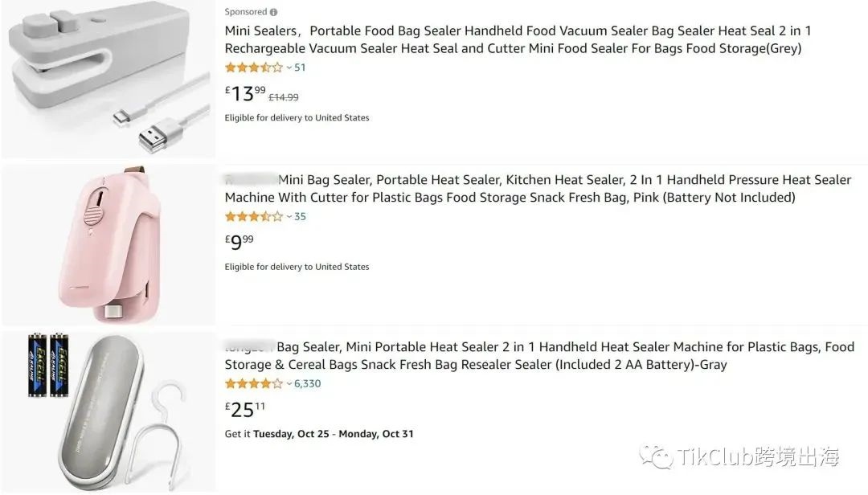868x495 pixels.
Task: Click the Sponsored info icon
Action: point(274,12)
